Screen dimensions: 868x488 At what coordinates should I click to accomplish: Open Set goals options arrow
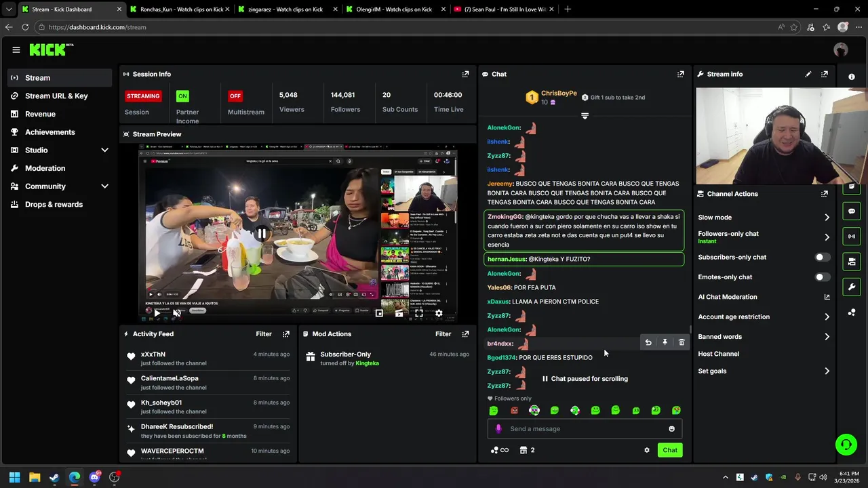827,371
